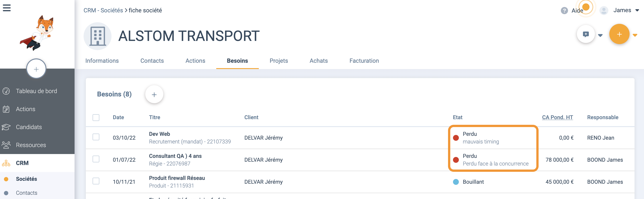Click red status dot for Dev Web
The height and width of the screenshot is (199, 644).
click(456, 138)
